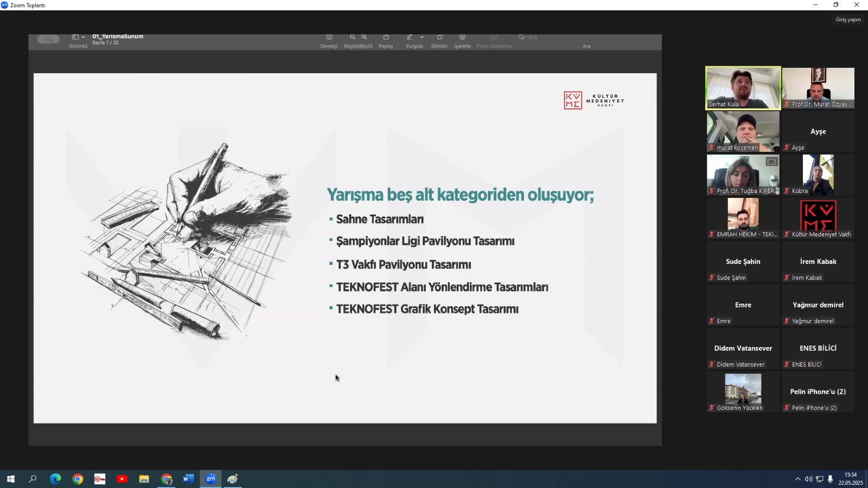
Task: Click the Form Doldurma icon
Action: click(x=494, y=37)
